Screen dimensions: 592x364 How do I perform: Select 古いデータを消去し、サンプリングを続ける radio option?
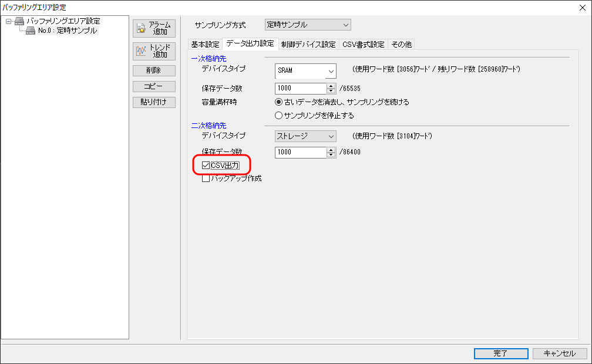pyautogui.click(x=279, y=102)
